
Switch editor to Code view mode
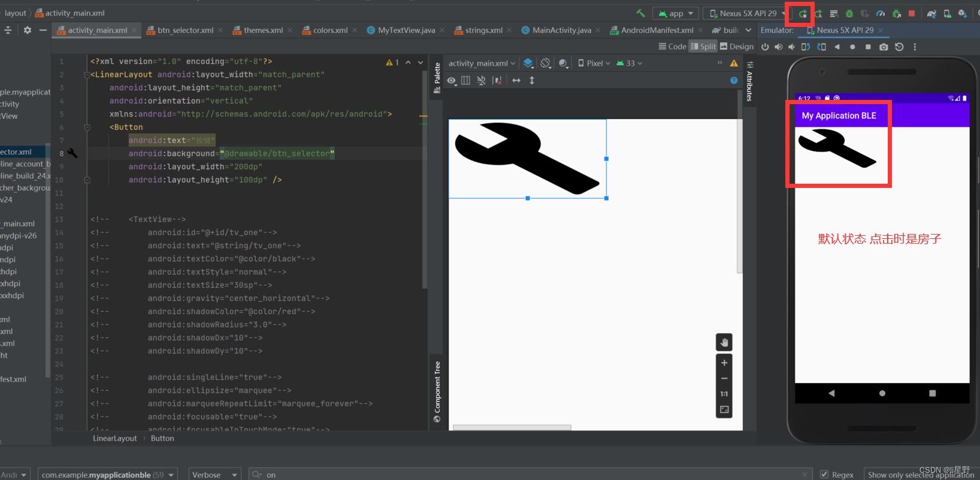click(673, 47)
